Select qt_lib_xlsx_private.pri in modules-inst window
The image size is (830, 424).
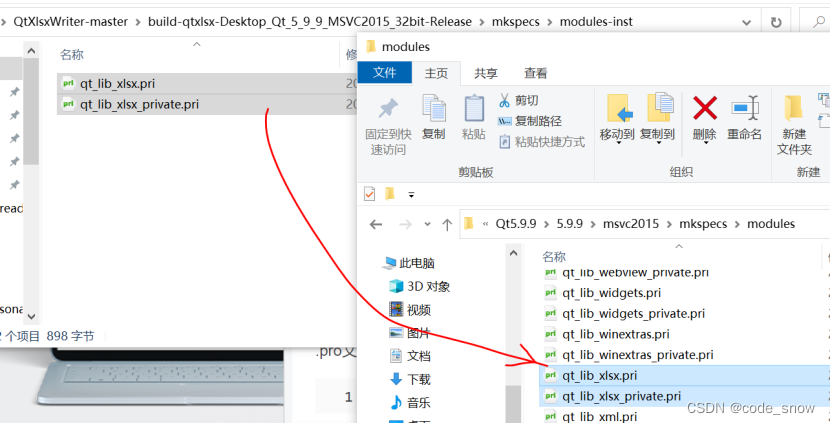coord(206,104)
